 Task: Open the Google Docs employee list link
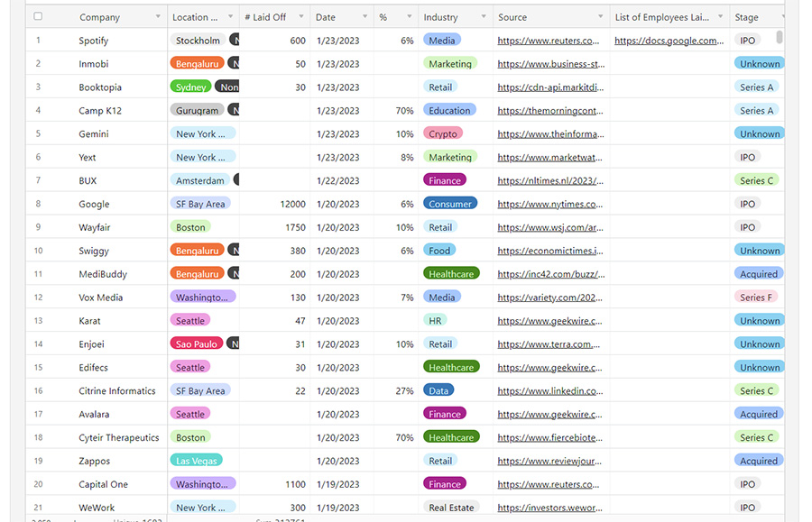pos(669,41)
